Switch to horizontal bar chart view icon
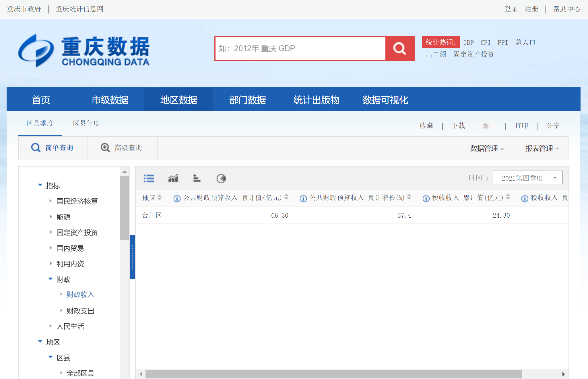The image size is (588, 379). point(197,178)
